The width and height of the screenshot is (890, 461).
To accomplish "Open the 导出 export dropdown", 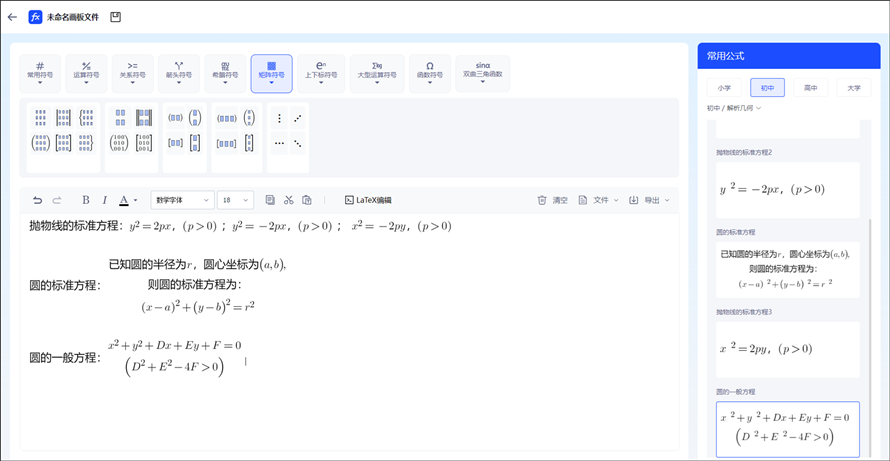I will 649,200.
